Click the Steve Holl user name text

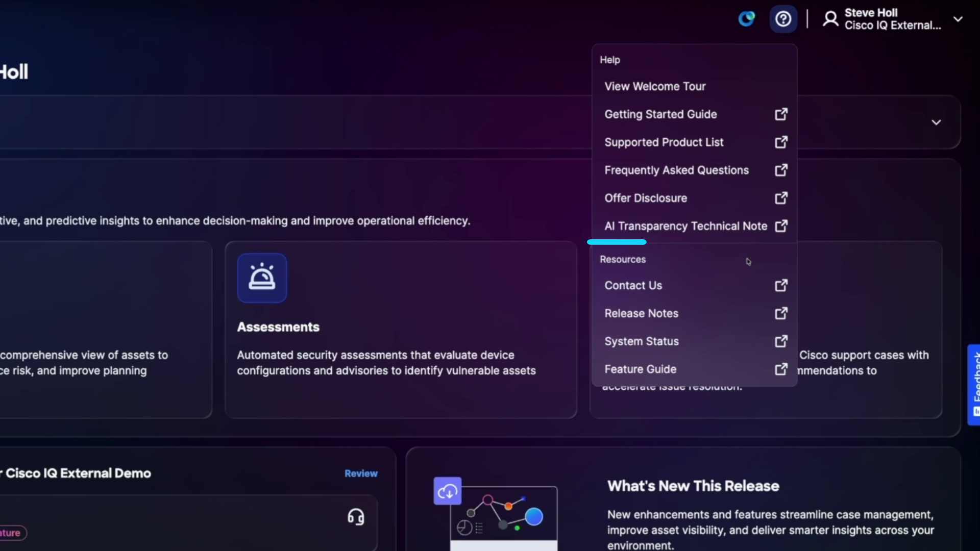point(871,13)
